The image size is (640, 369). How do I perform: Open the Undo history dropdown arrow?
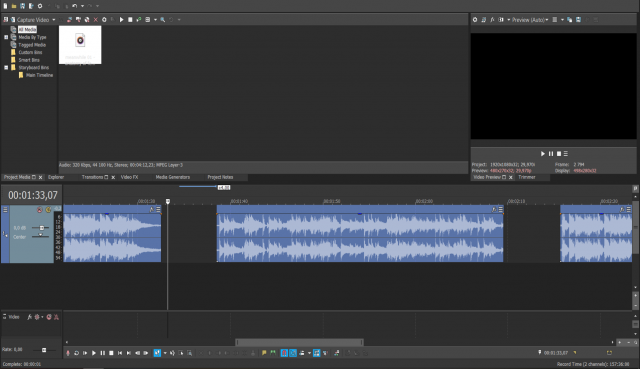click(82, 6)
